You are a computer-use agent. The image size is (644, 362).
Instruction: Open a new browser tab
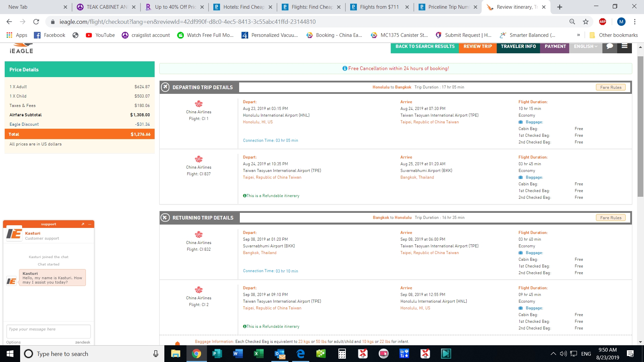tap(559, 7)
